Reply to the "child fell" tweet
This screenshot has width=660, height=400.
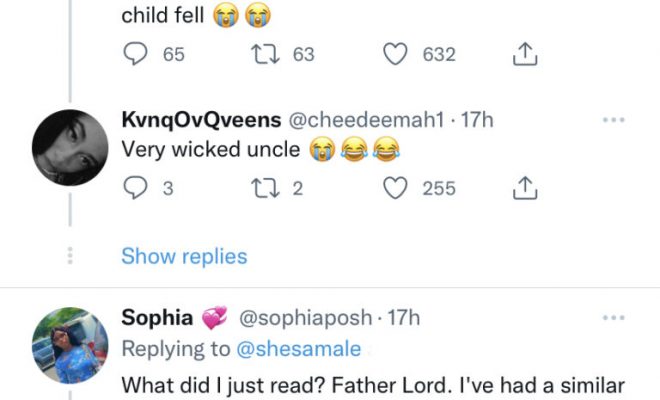pos(135,55)
